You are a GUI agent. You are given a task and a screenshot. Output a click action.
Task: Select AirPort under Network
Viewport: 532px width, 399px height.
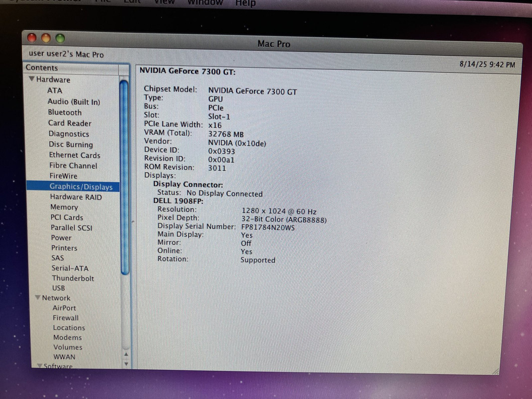click(x=64, y=308)
